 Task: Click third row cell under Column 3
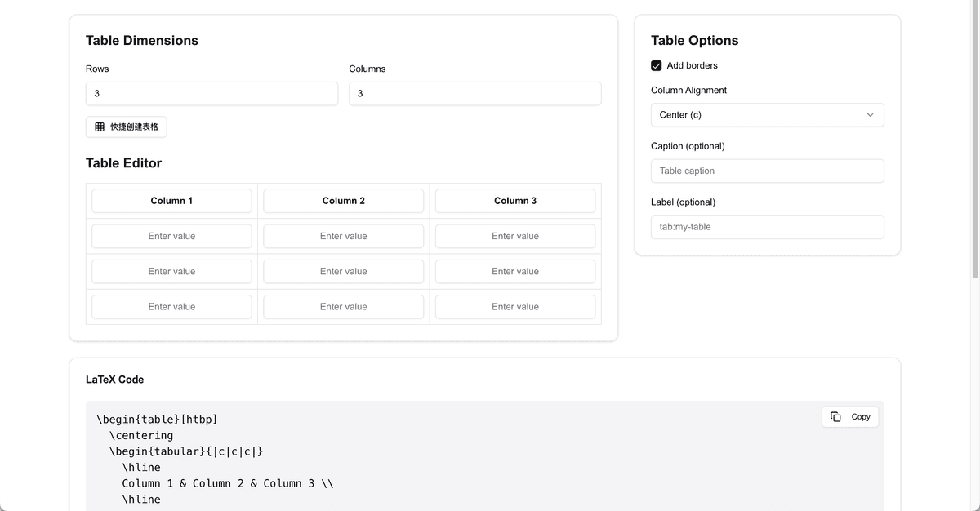point(515,307)
